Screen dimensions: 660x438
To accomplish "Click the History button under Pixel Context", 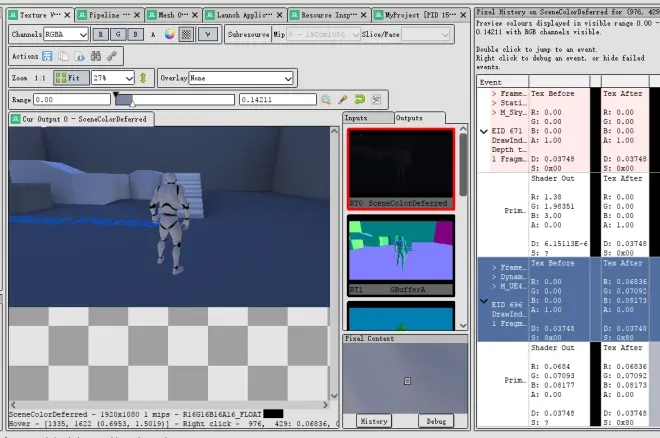I will pyautogui.click(x=374, y=421).
